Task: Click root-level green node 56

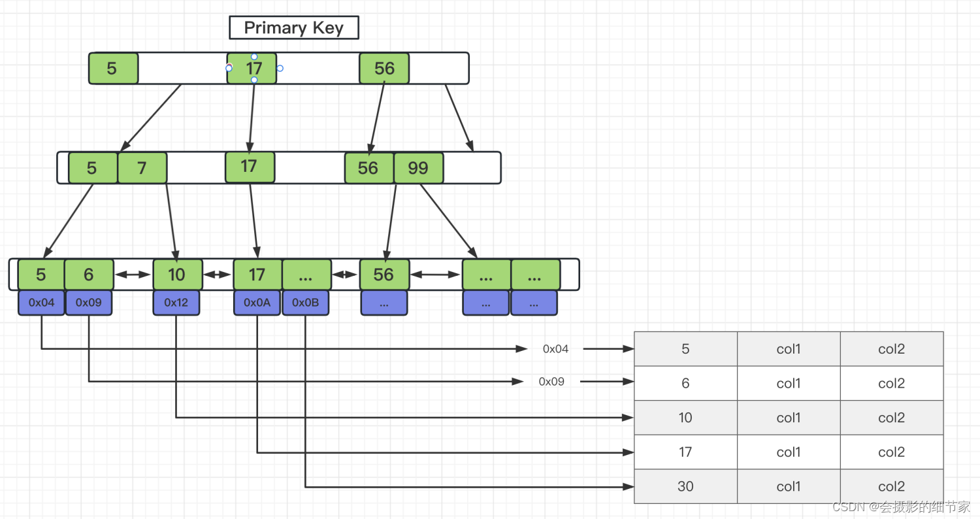Action: click(384, 68)
